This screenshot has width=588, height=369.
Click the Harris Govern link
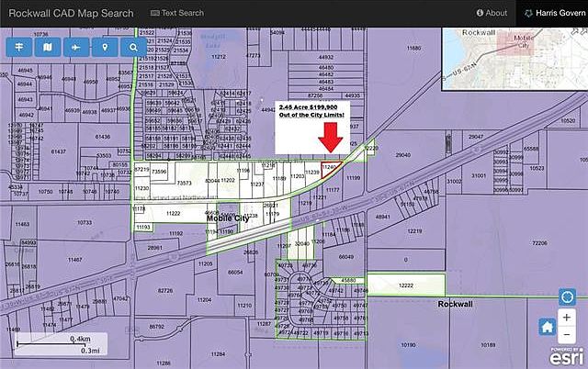click(x=553, y=13)
